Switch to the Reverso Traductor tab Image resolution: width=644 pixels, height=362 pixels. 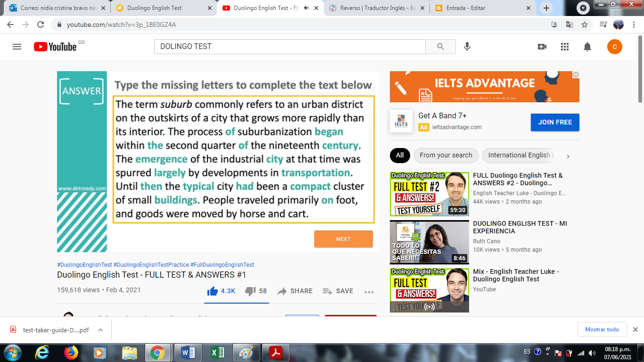pos(377,8)
